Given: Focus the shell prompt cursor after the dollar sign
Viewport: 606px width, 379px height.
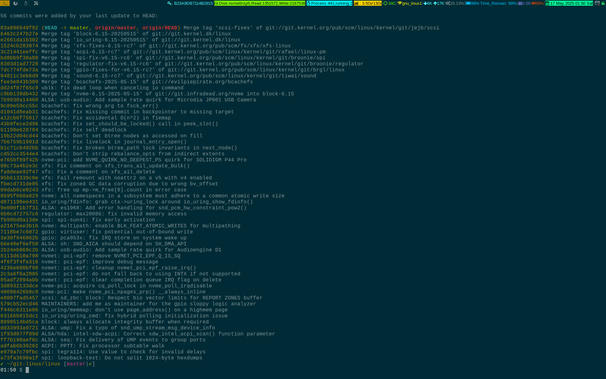Looking at the screenshot, I should (x=27, y=370).
